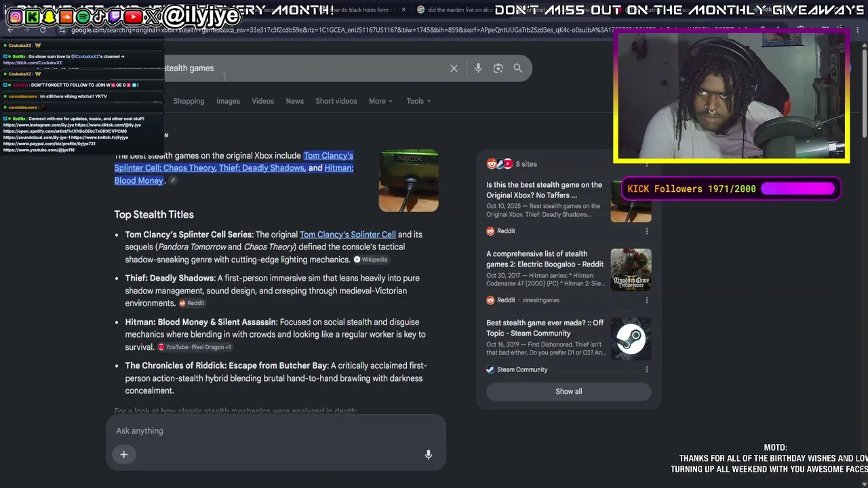This screenshot has height=488, width=868.
Task: Open options menu for the Steam Community result
Action: 646,369
